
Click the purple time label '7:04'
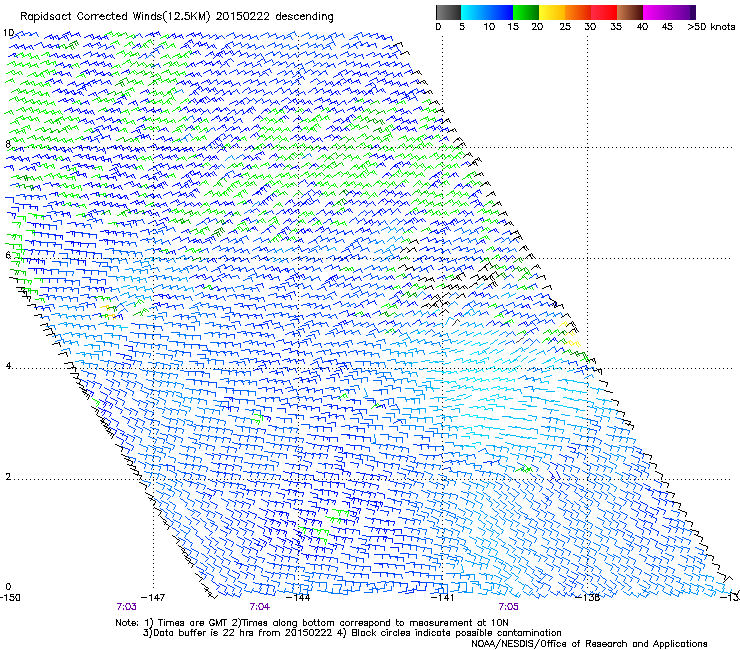(x=260, y=607)
